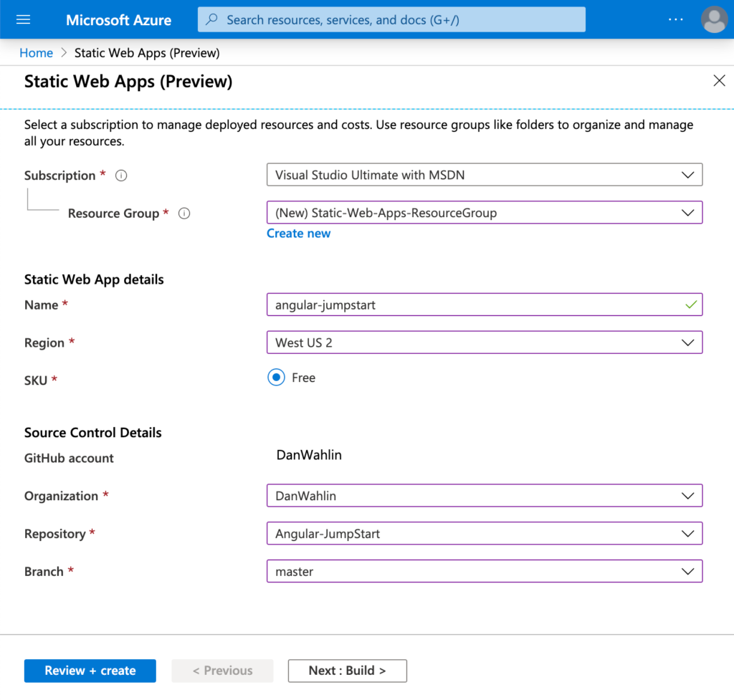
Task: Open the Branch dropdown
Action: point(485,571)
